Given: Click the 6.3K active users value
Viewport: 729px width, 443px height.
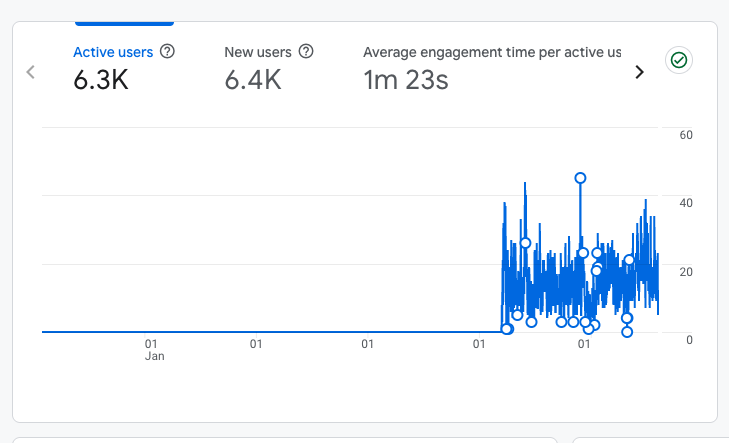Looking at the screenshot, I should [x=101, y=80].
